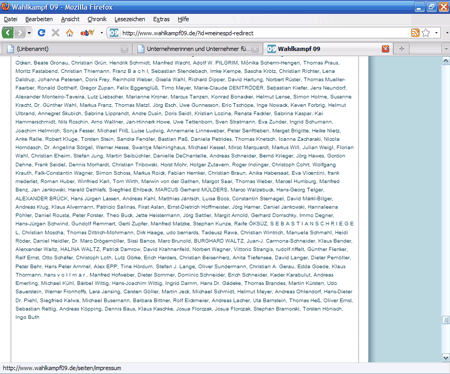Open the back/forward history dropdown

29,33
